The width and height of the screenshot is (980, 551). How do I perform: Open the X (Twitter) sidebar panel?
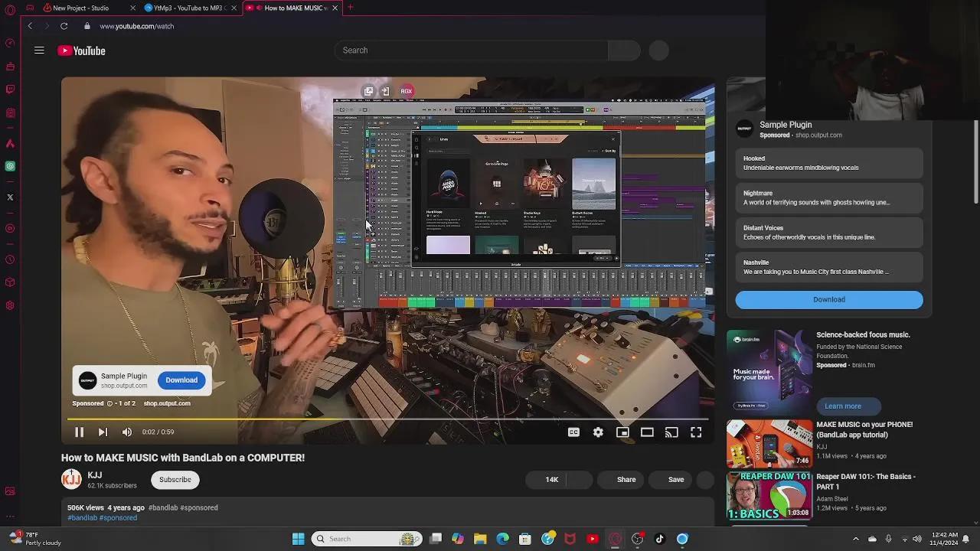10,197
